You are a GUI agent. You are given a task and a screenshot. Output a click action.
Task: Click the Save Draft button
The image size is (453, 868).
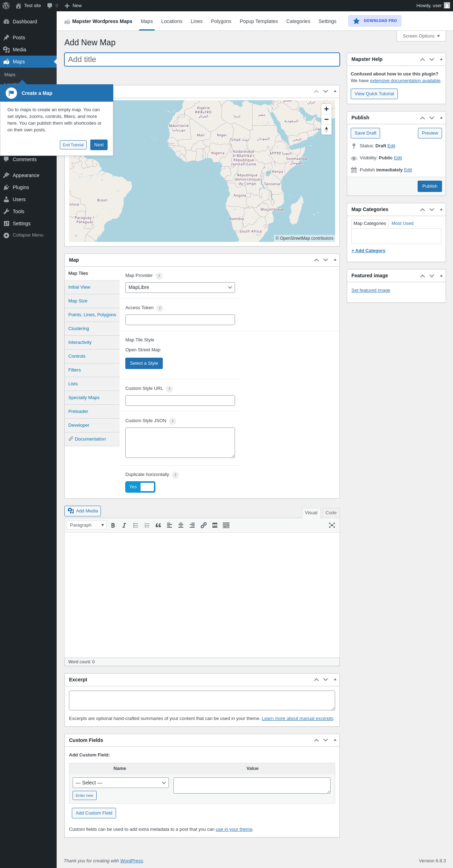(365, 133)
